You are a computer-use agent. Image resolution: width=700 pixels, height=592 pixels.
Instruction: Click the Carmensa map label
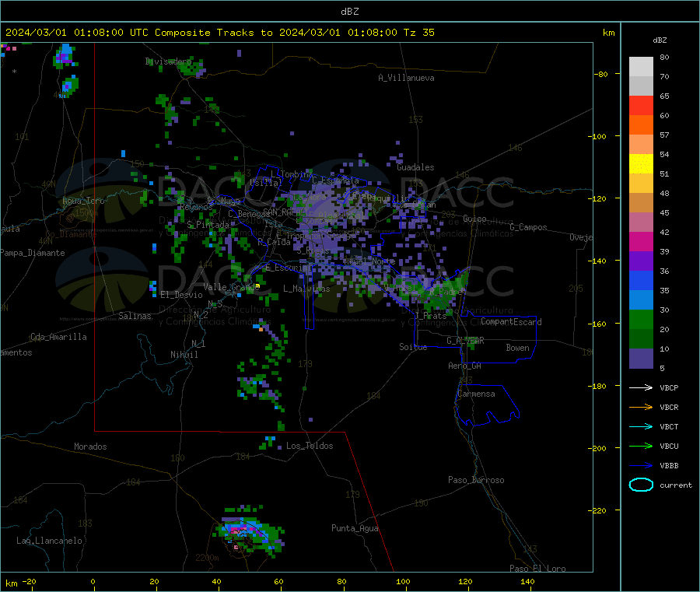476,394
